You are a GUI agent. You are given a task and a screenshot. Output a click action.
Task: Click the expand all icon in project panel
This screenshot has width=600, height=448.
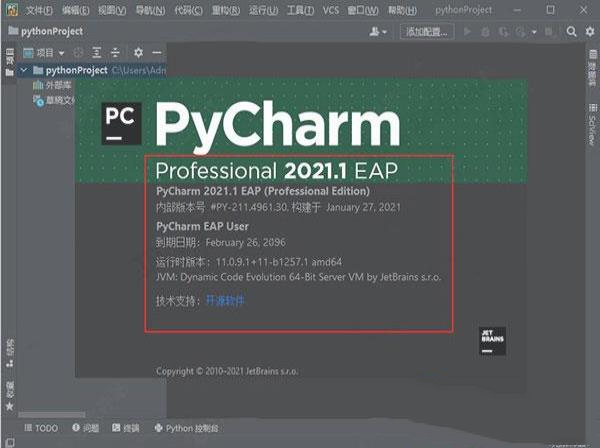pos(97,52)
